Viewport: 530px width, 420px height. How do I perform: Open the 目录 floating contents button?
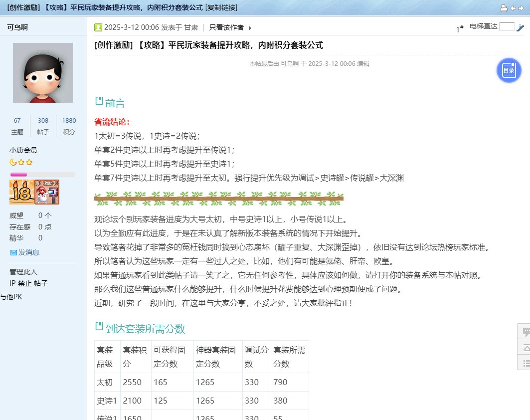(x=509, y=70)
